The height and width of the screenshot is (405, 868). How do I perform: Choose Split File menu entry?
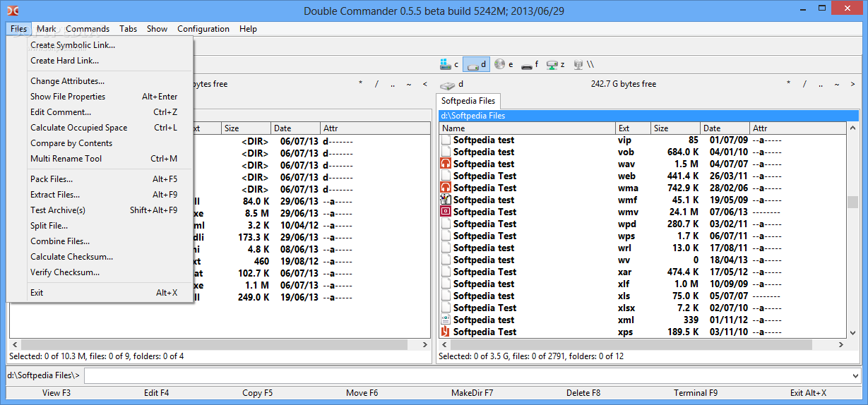click(x=100, y=226)
